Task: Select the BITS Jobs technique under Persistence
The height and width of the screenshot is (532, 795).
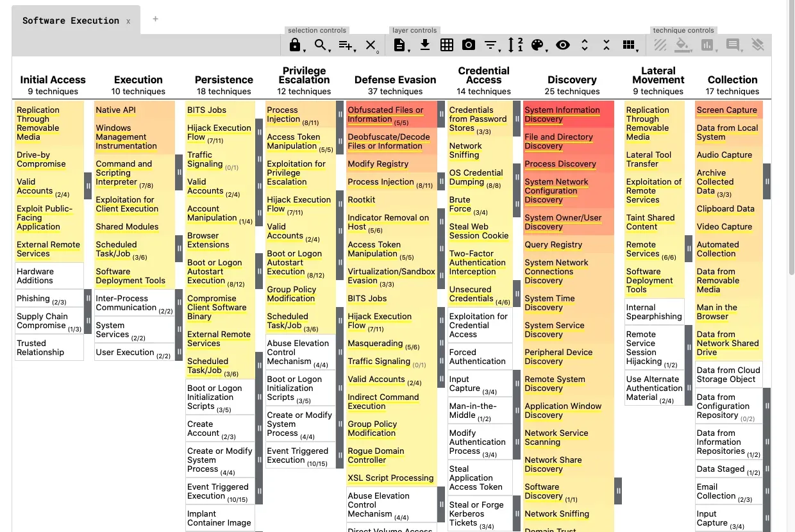Action: (219, 110)
